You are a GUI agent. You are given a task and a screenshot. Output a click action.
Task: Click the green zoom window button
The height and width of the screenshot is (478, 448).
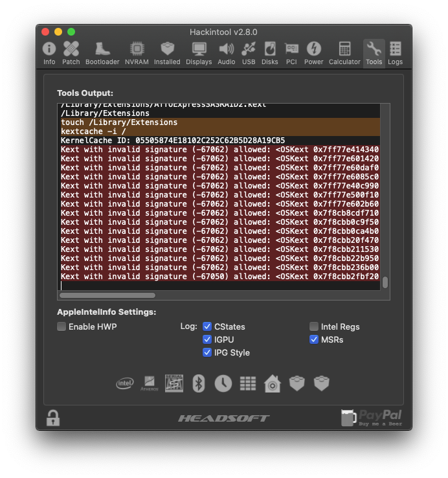pos(71,32)
